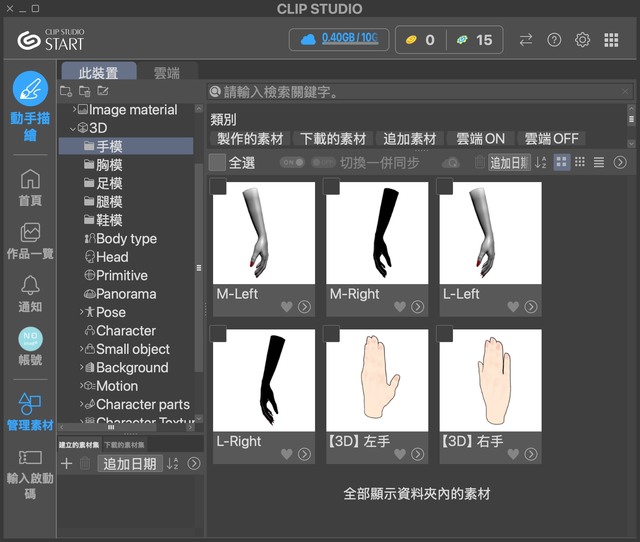This screenshot has height=542, width=640.
Task: Tick checkbox on L-Right thumbnail
Action: pos(218,334)
